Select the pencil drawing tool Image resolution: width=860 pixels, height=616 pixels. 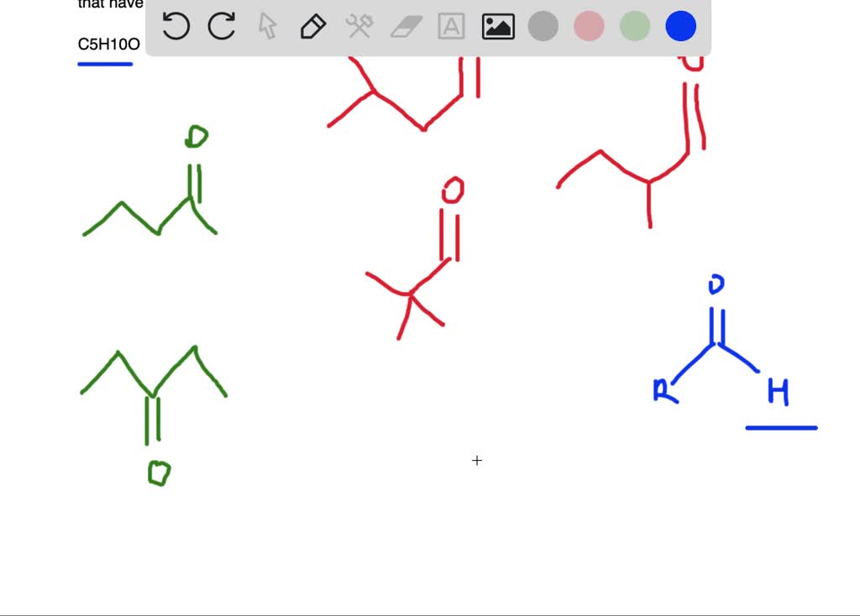312,26
